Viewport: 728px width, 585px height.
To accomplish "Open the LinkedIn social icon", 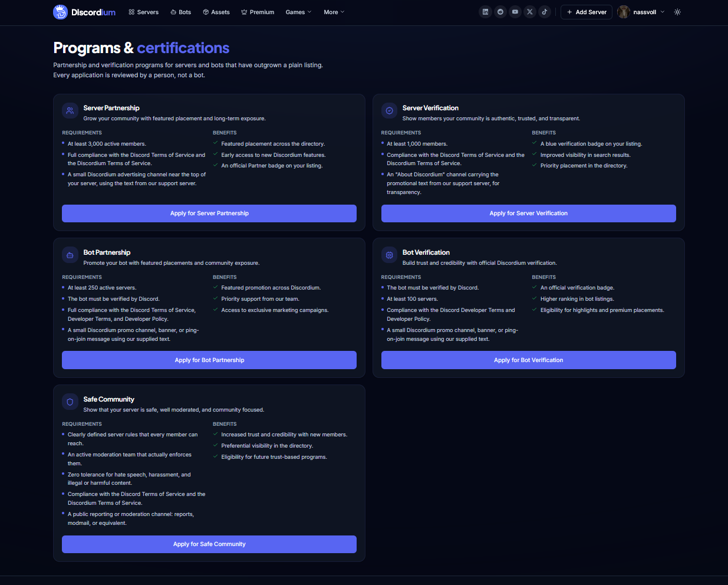I will [x=485, y=12].
